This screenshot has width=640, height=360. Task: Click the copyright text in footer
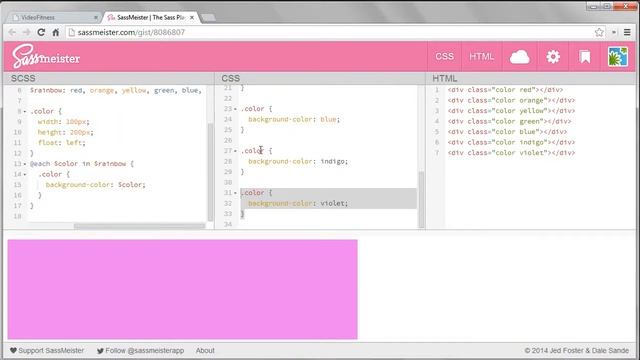click(576, 351)
